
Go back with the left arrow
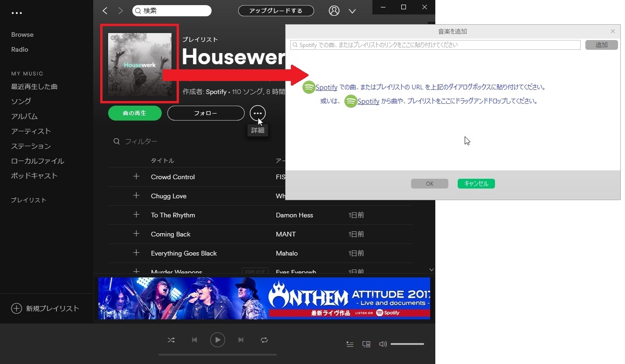[x=105, y=11]
